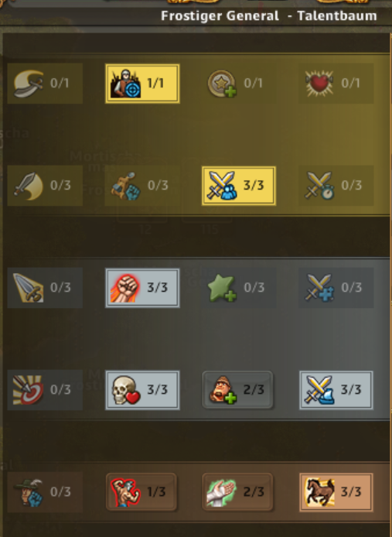The width and height of the screenshot is (392, 537).
Task: Click the red flexing strongman talent 1/3
Action: click(x=141, y=491)
